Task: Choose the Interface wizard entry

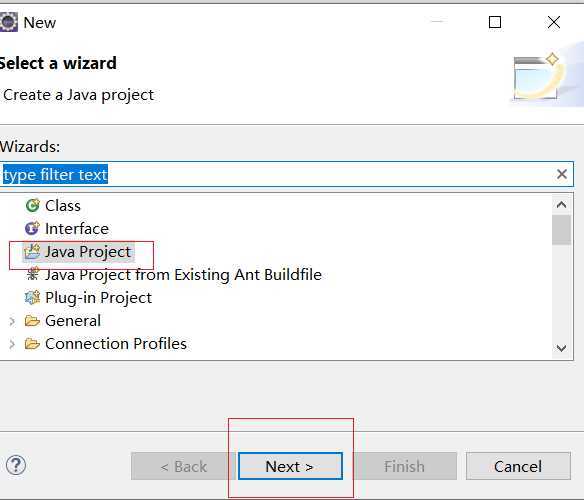Action: (x=77, y=229)
